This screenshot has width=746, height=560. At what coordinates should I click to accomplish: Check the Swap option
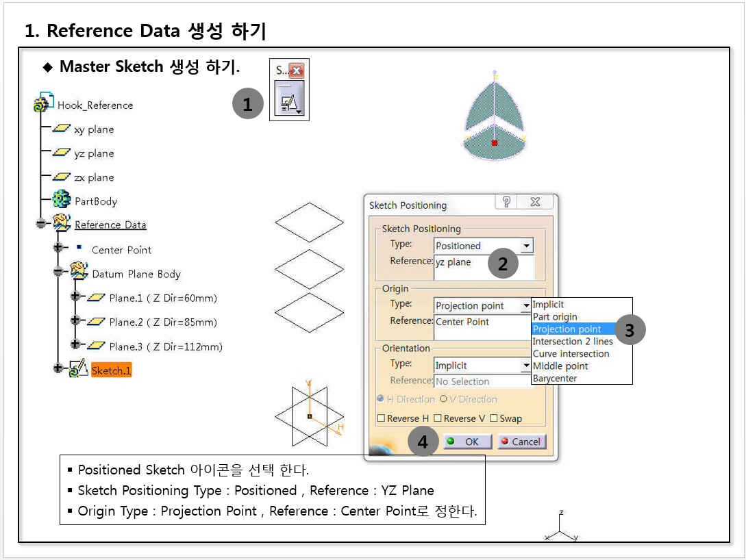pos(493,418)
